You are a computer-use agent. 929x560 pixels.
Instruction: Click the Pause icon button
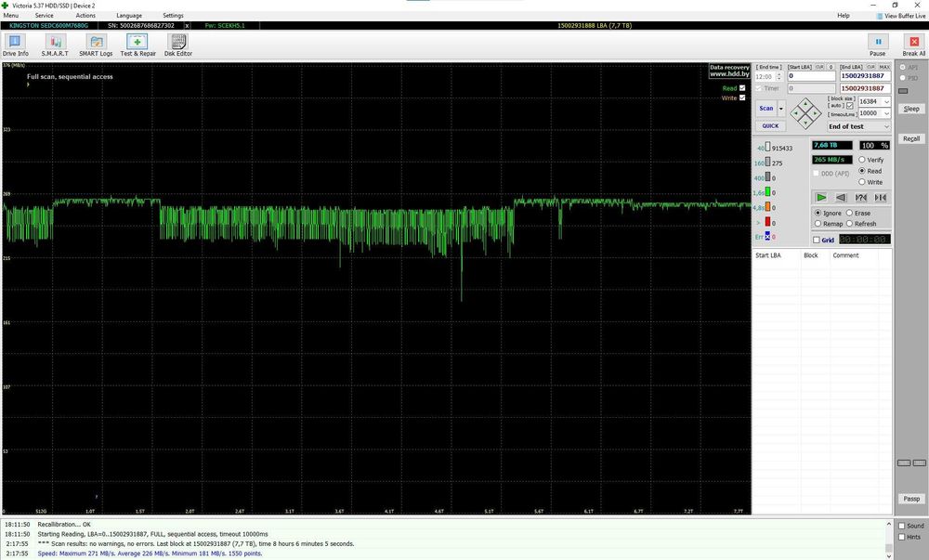878,42
